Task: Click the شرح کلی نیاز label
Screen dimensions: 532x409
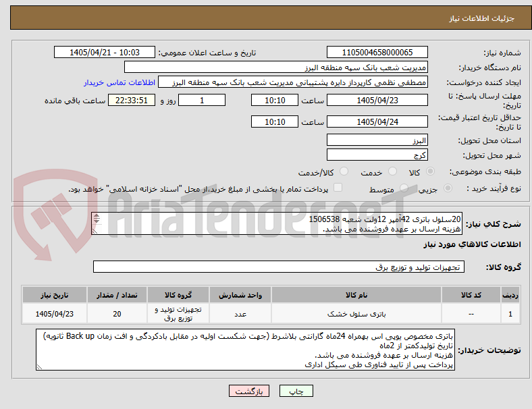Action: tap(494, 224)
